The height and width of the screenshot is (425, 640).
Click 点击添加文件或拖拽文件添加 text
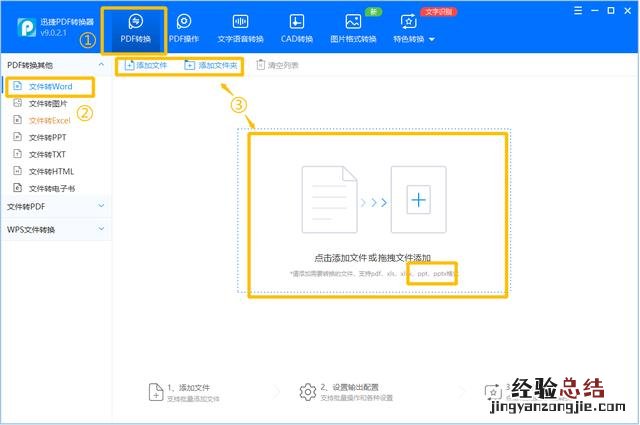[x=372, y=258]
